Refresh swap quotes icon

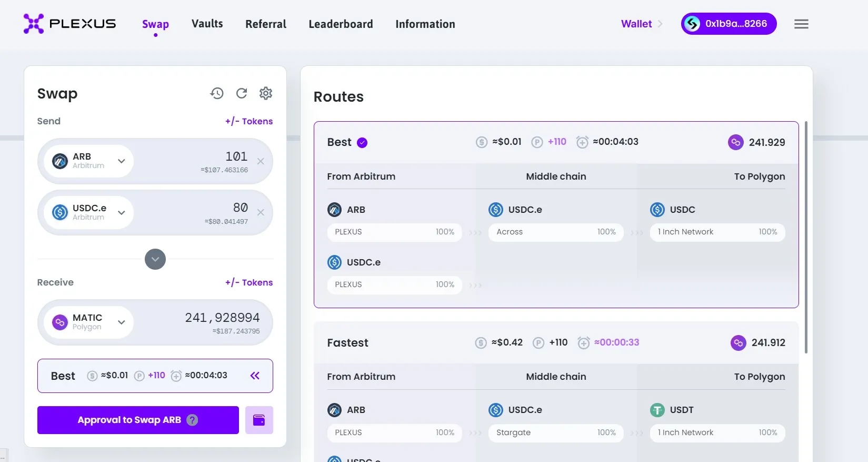pyautogui.click(x=242, y=93)
